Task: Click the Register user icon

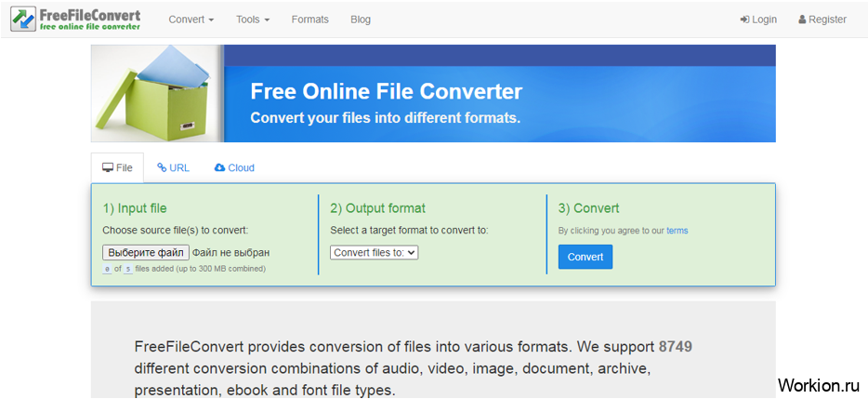Action: 802,20
